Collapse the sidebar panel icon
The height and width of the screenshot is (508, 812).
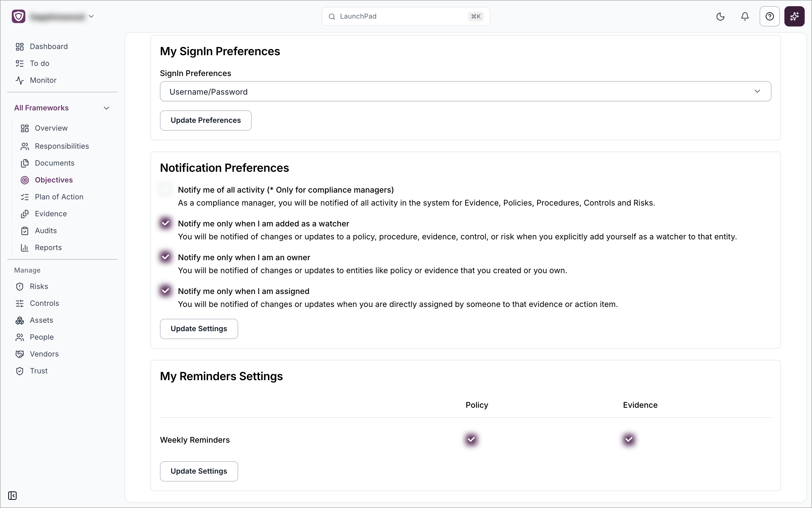[x=12, y=496]
